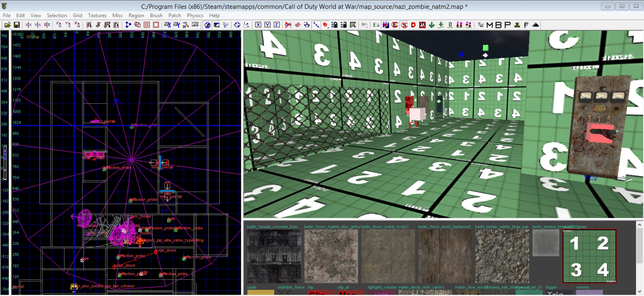Click the hollow brush square icon

147,25
